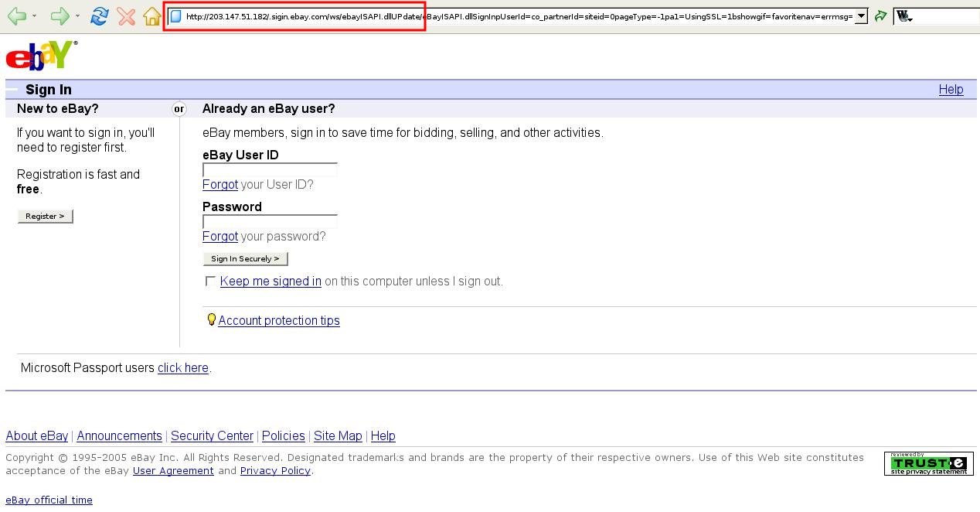This screenshot has height=512, width=980.
Task: Click the TRUSTe privacy statement badge
Action: (929, 463)
